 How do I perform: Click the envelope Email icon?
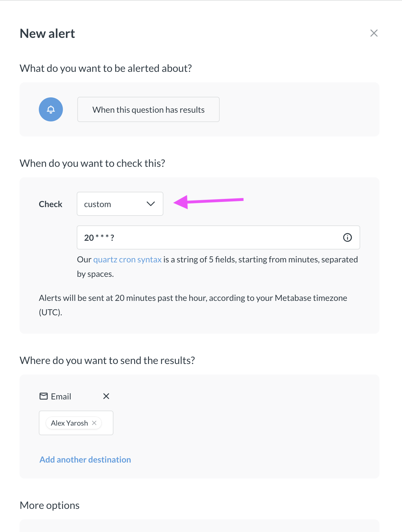coord(44,396)
